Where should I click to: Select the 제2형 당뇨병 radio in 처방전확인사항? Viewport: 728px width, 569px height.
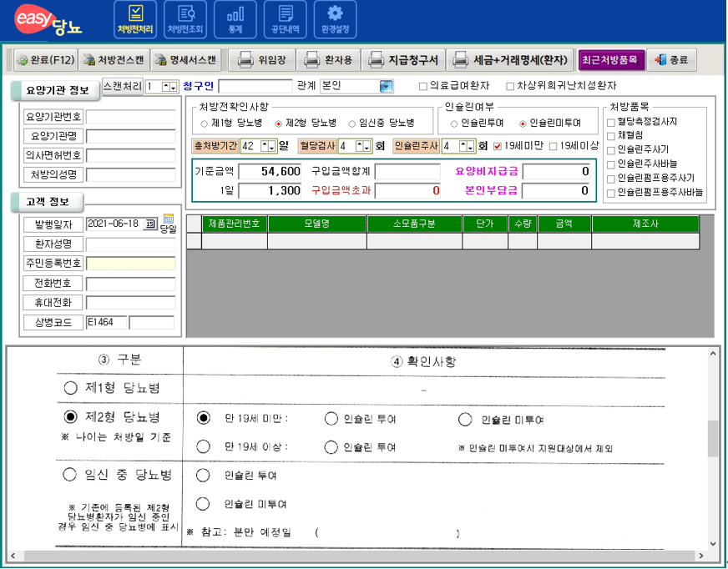(278, 124)
